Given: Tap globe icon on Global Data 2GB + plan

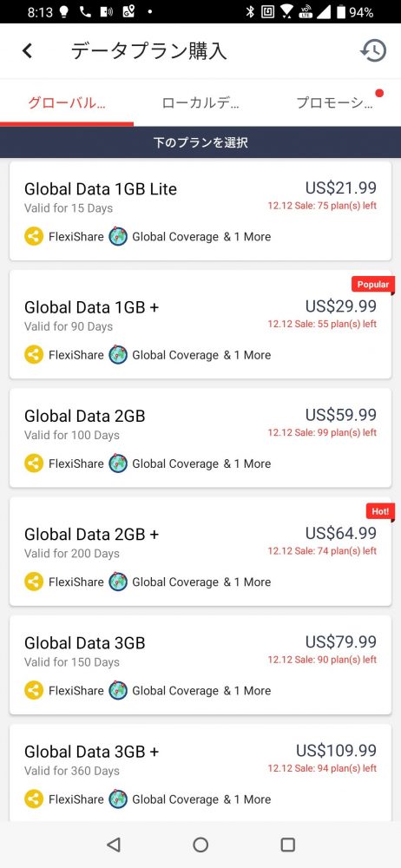Looking at the screenshot, I should [x=118, y=582].
